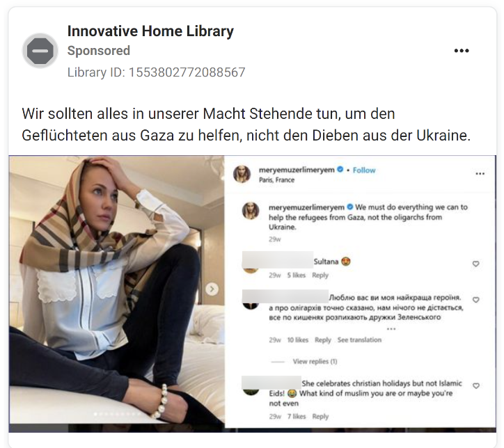The image size is (504, 448).
Task: Open the meryemuzerlimeryem header profile picture
Action: (242, 174)
